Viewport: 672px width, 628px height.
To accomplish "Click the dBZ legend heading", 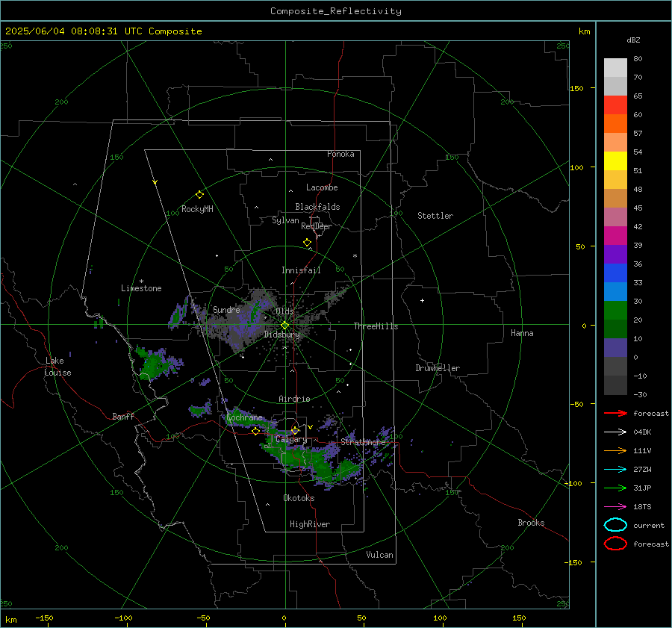I will (x=633, y=40).
